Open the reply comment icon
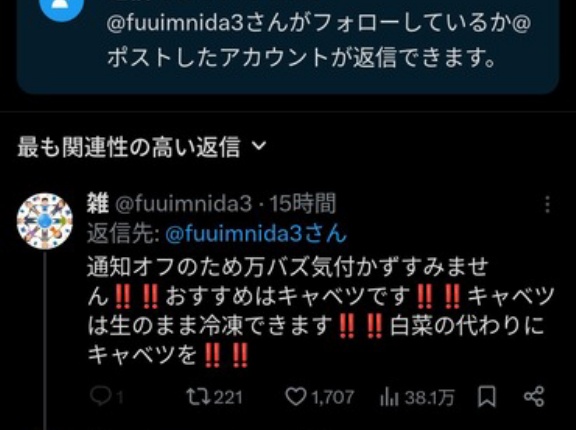This screenshot has width=576, height=430. click(100, 397)
